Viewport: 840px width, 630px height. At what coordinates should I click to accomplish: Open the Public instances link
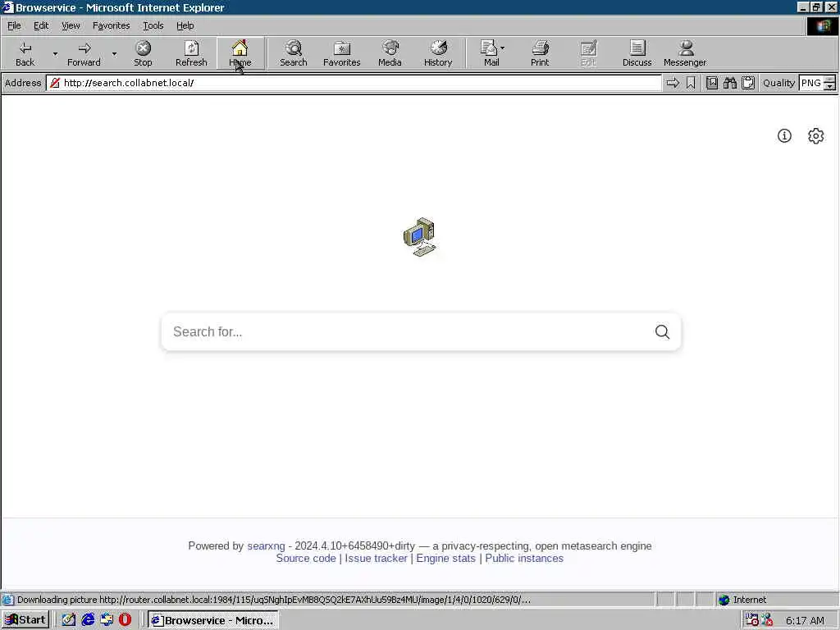524,558
